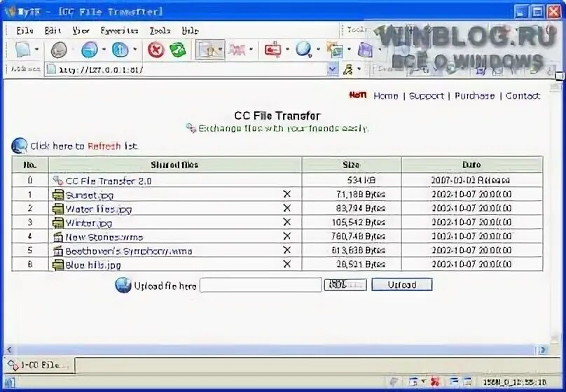Screen dimensions: 566x392
Task: Click the page icon in address field
Action: coord(51,69)
